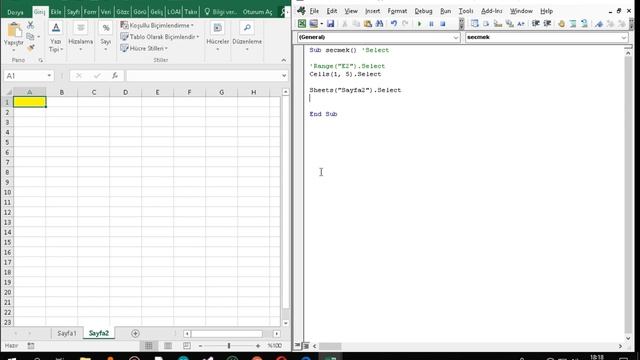Viewport: 640px width, 360px height.
Task: Click the Undo arrow in VBA toolbar
Action: point(393,24)
